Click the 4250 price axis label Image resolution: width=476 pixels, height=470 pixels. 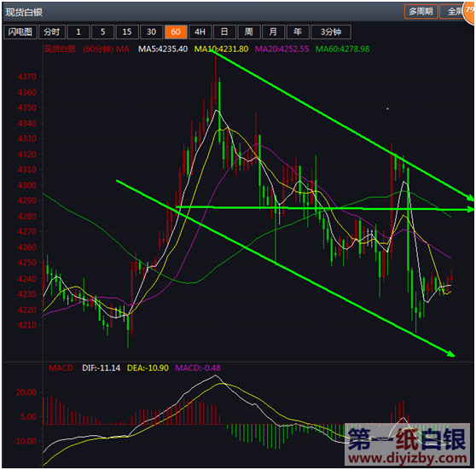coord(27,263)
